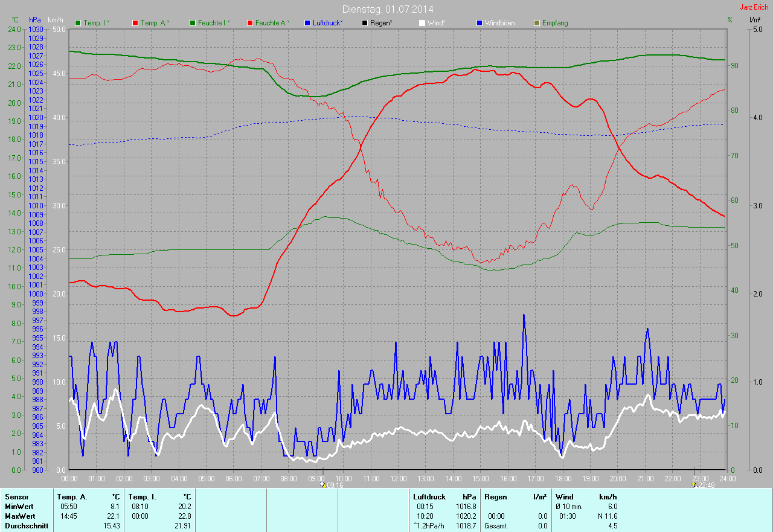Screen dimensions: 773x532
Task: Click the 'MinWert' row label
Action: point(19,507)
